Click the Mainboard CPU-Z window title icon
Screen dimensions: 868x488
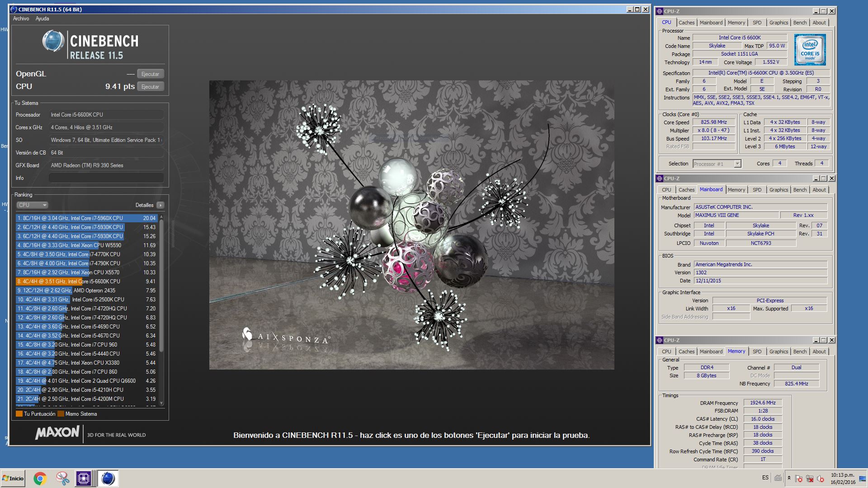coord(660,178)
